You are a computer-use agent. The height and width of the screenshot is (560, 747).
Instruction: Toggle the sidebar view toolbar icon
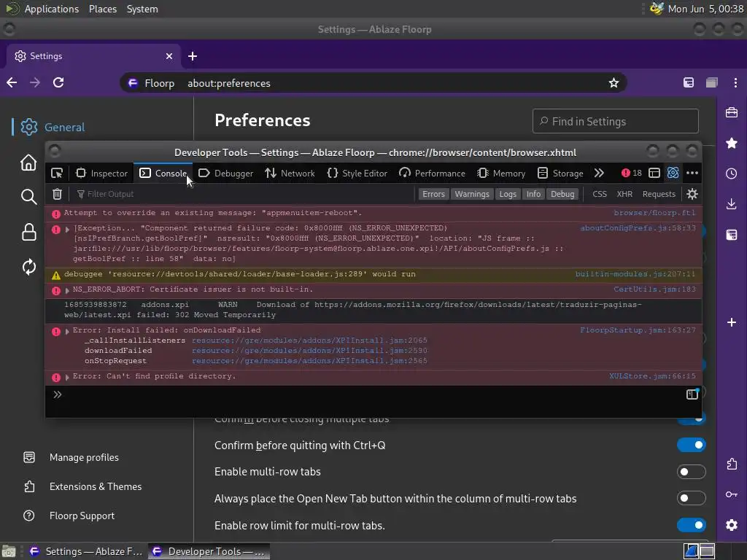click(x=689, y=83)
